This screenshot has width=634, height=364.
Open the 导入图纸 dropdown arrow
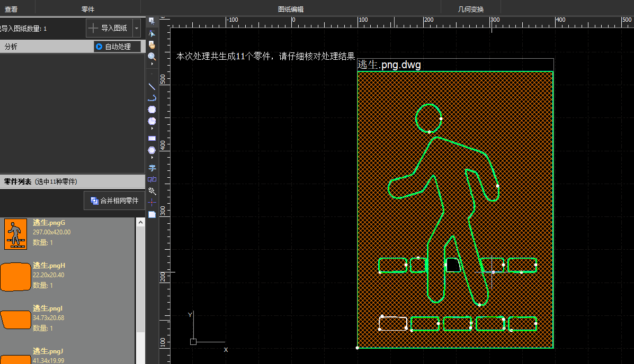coord(137,28)
